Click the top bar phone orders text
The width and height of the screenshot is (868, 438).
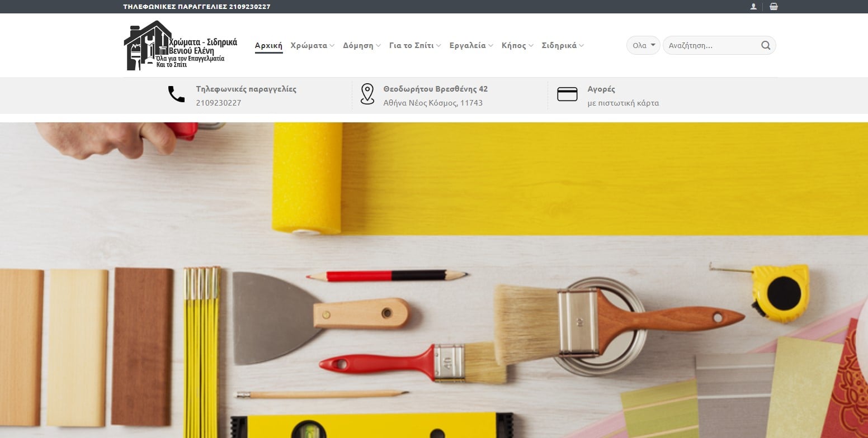(197, 7)
